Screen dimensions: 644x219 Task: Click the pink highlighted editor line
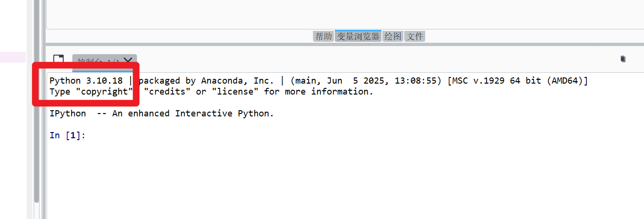pos(13,57)
